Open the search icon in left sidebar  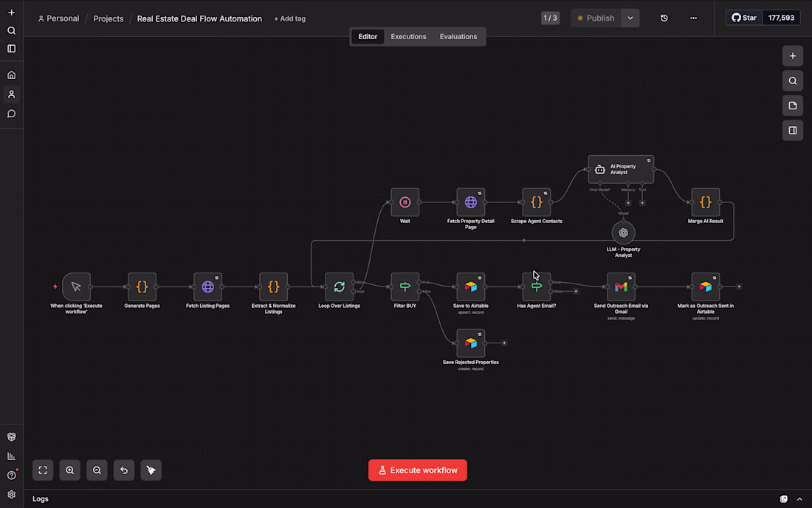(11, 30)
